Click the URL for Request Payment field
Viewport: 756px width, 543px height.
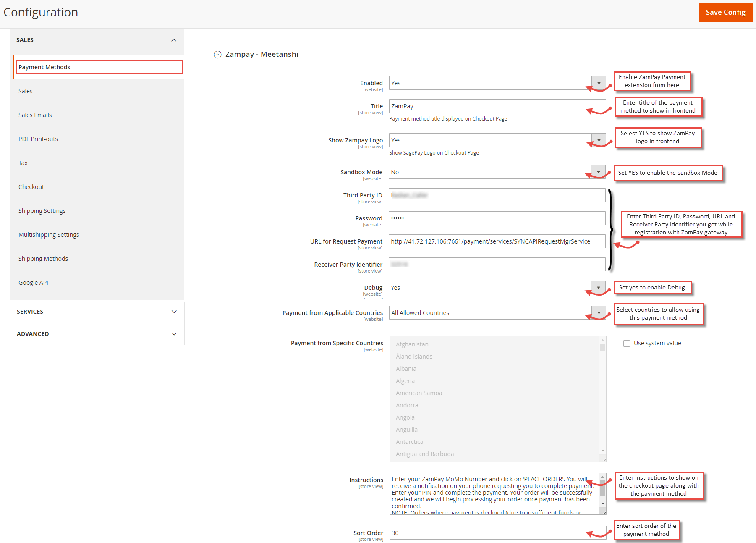tap(497, 241)
